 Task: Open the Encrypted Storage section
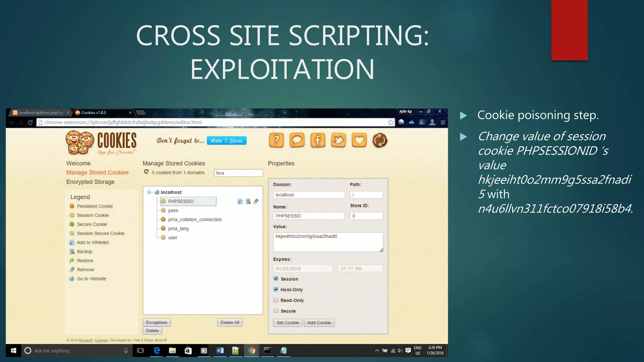(90, 182)
